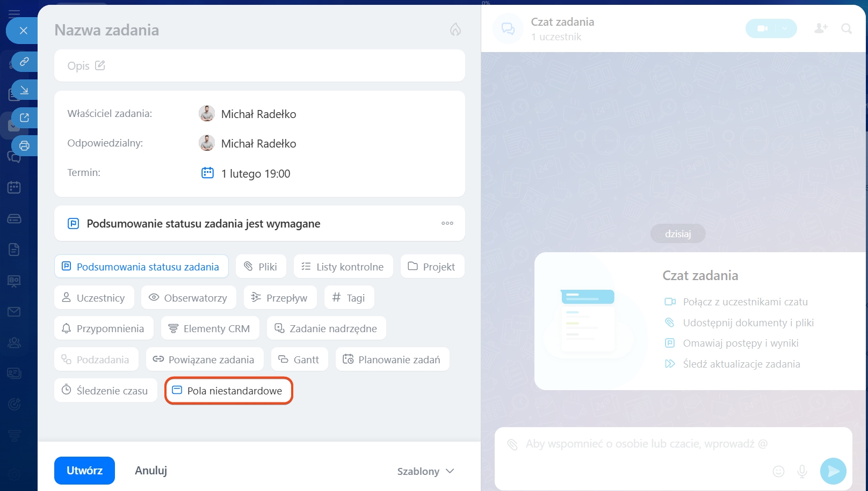Attach a file in the chat input
Screen dimensions: 868x491
point(512,444)
